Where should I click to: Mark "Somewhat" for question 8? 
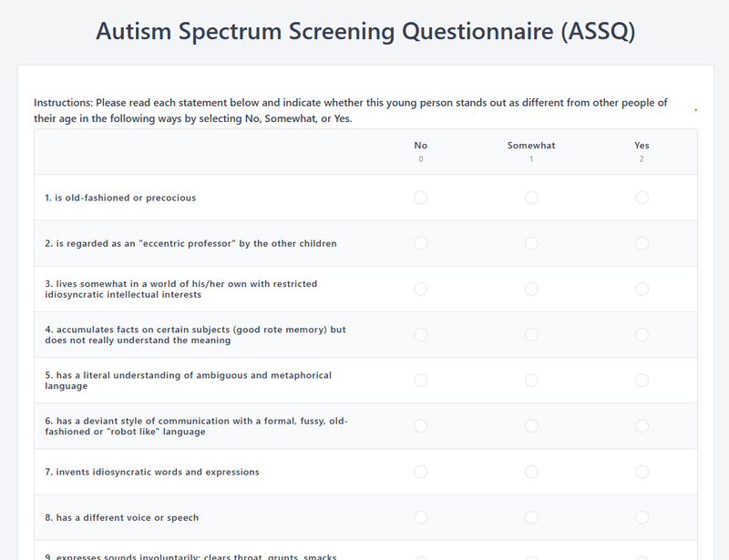(x=529, y=517)
